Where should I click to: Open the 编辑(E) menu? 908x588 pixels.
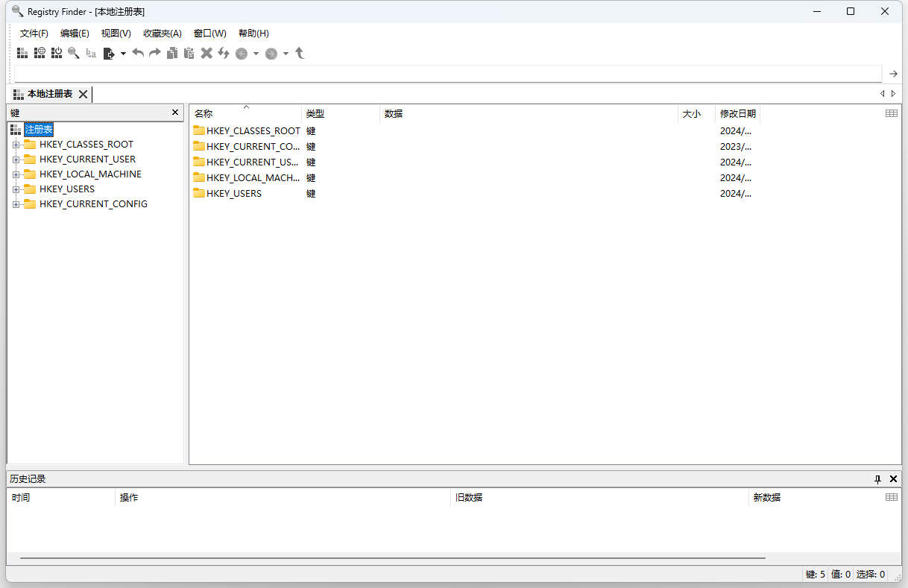click(x=75, y=34)
